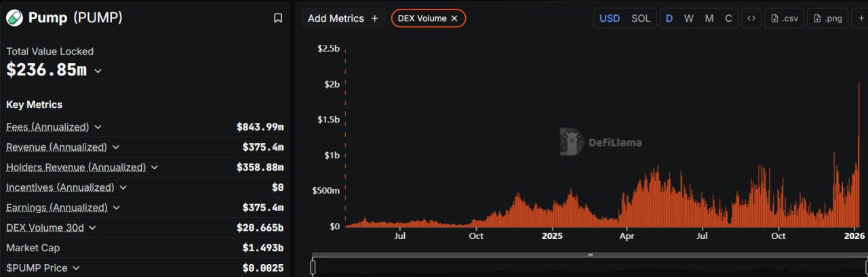The height and width of the screenshot is (277, 868).
Task: Switch chart denomination to SOL
Action: pyautogui.click(x=641, y=18)
